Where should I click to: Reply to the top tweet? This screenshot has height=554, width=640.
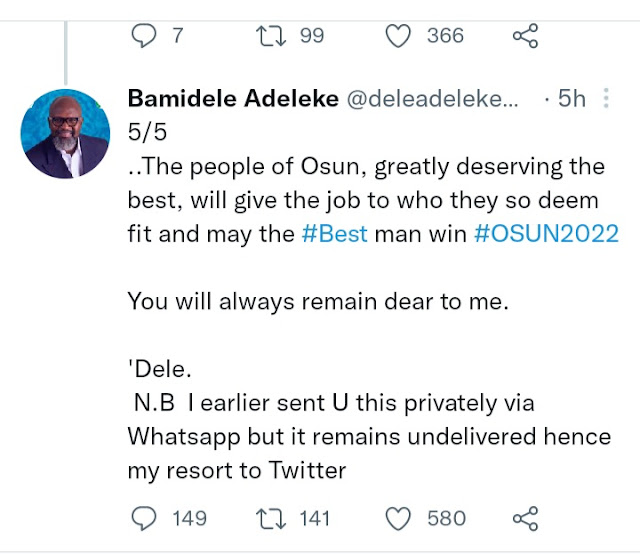[x=144, y=36]
